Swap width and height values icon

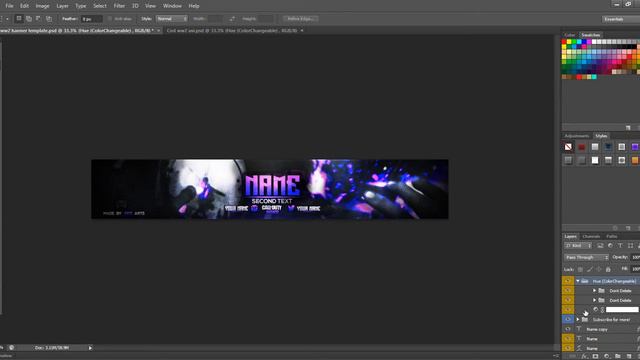(x=232, y=19)
